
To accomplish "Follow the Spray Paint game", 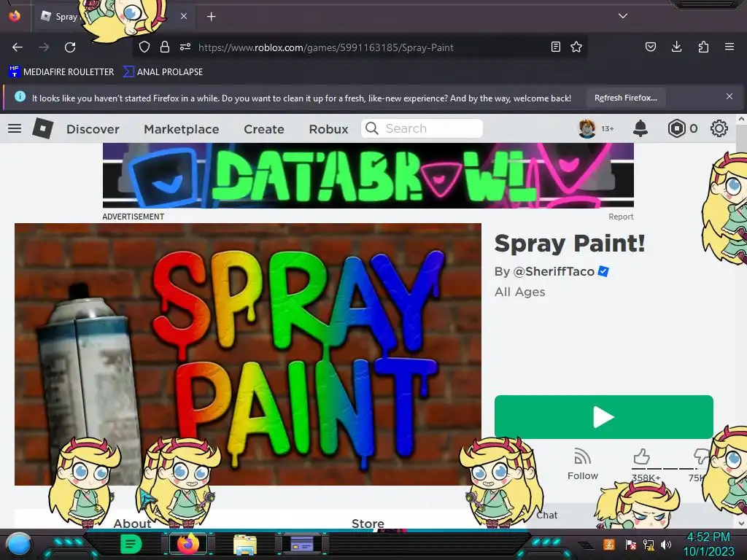I will coord(582,464).
